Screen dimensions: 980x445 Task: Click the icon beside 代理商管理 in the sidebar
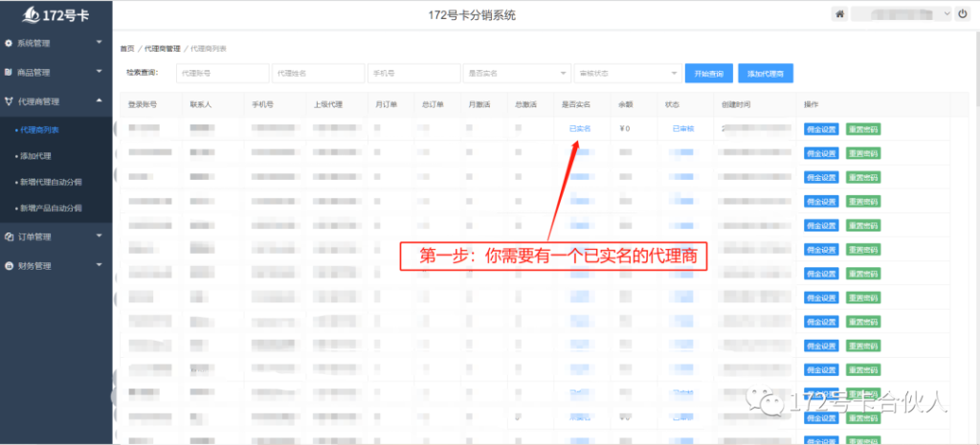pyautogui.click(x=8, y=101)
